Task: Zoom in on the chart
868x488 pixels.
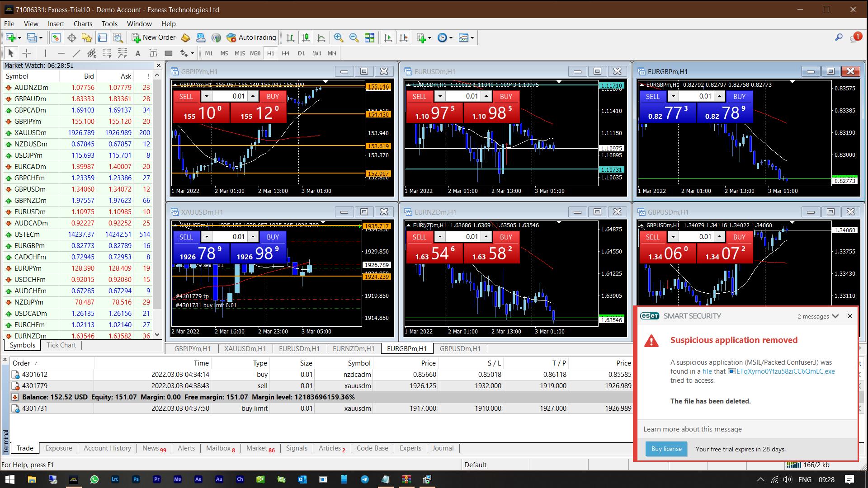Action: pyautogui.click(x=338, y=38)
